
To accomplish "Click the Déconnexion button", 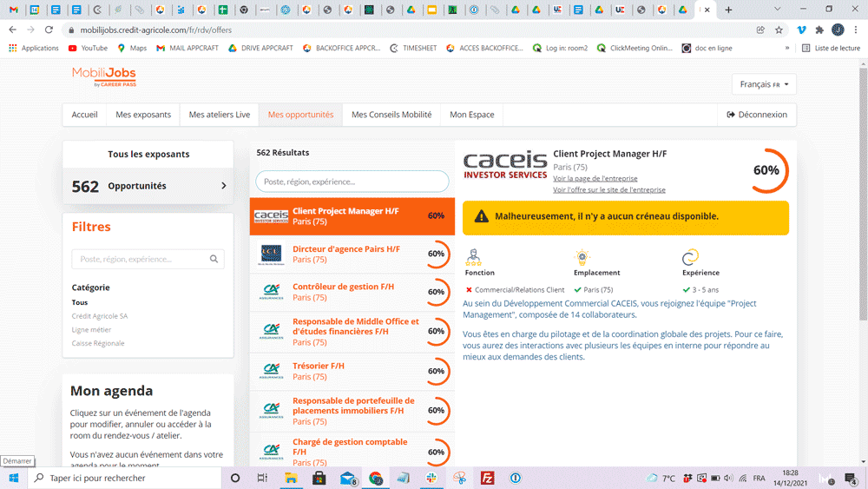I will point(757,115).
